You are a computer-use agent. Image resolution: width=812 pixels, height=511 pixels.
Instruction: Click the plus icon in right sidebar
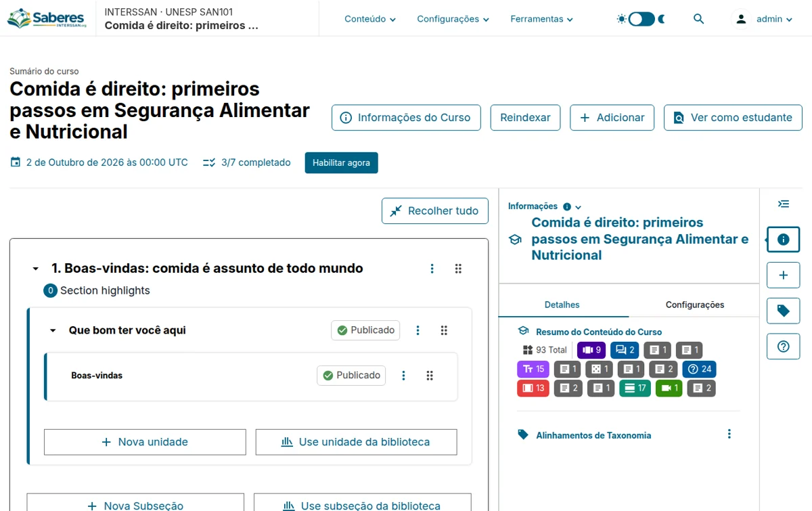point(784,275)
